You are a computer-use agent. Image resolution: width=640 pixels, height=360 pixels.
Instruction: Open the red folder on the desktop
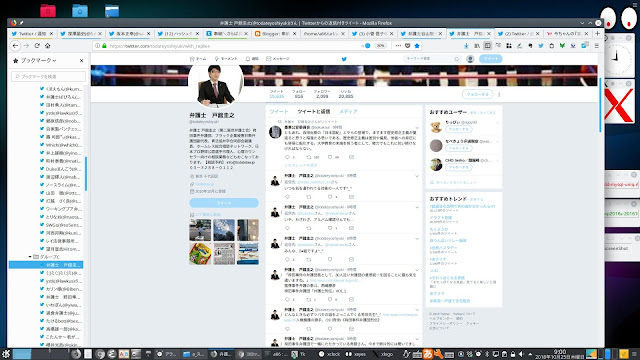pyautogui.click(x=48, y=11)
